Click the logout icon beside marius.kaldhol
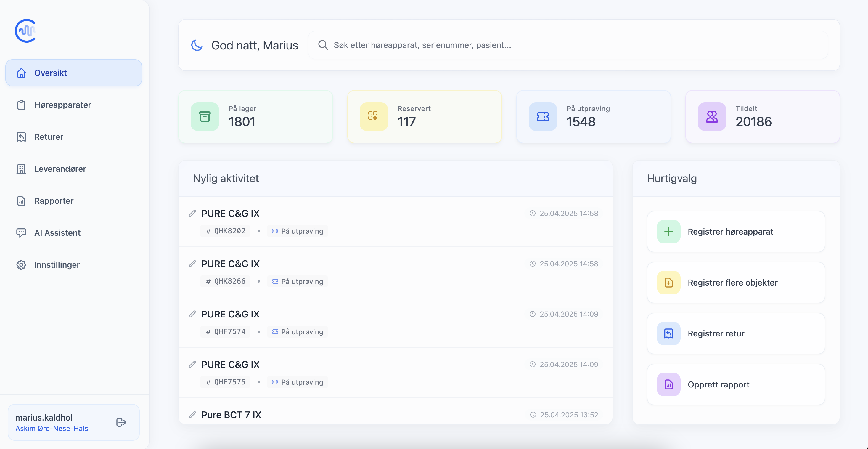The width and height of the screenshot is (868, 449). tap(121, 422)
